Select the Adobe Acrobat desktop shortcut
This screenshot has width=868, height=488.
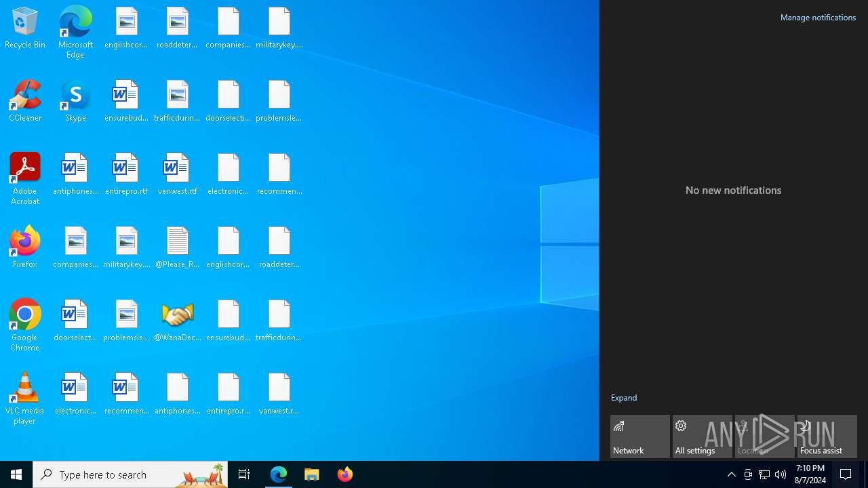[25, 179]
